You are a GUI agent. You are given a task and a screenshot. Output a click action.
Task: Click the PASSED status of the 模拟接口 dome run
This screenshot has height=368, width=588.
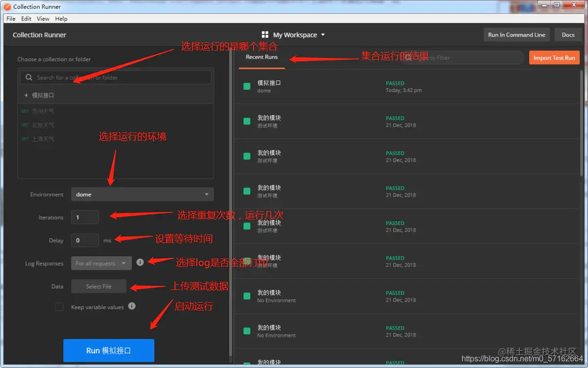coord(395,83)
